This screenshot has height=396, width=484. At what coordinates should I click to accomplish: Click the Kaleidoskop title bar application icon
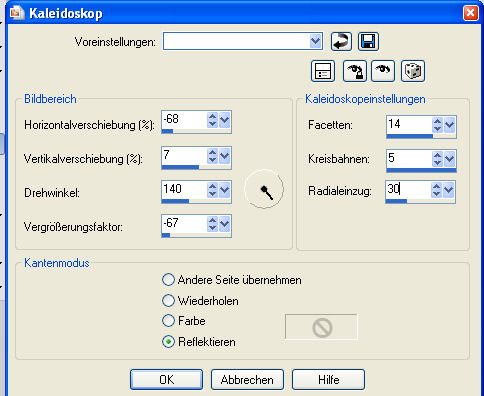pyautogui.click(x=17, y=13)
